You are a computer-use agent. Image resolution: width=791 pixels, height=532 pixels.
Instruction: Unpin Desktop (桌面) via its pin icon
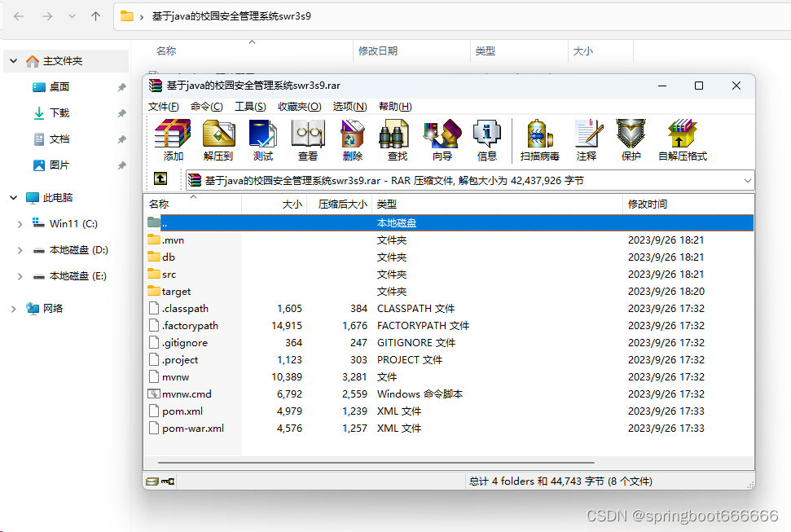121,87
